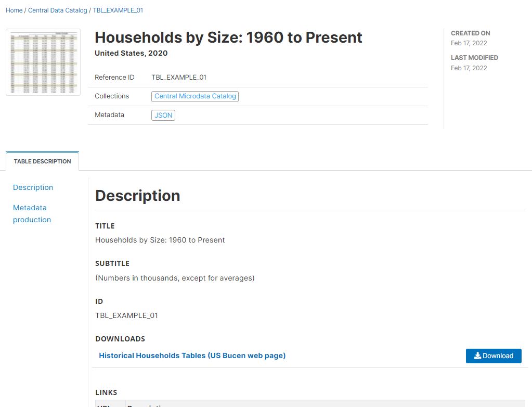Image resolution: width=532 pixels, height=407 pixels.
Task: Click the large Description section heading
Action: pyautogui.click(x=138, y=196)
